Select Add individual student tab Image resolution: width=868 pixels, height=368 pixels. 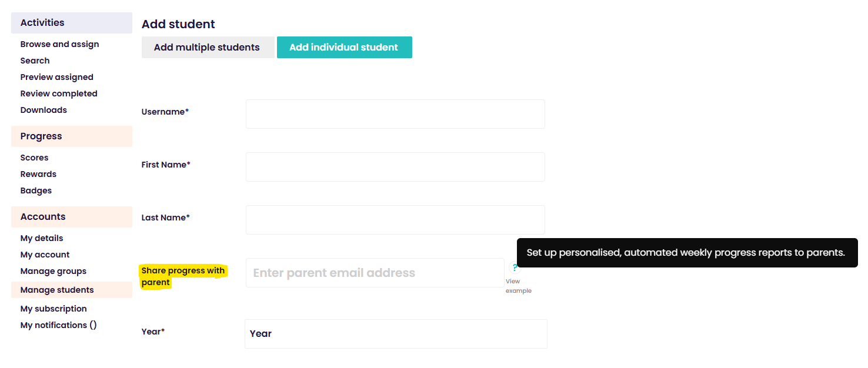click(x=344, y=48)
